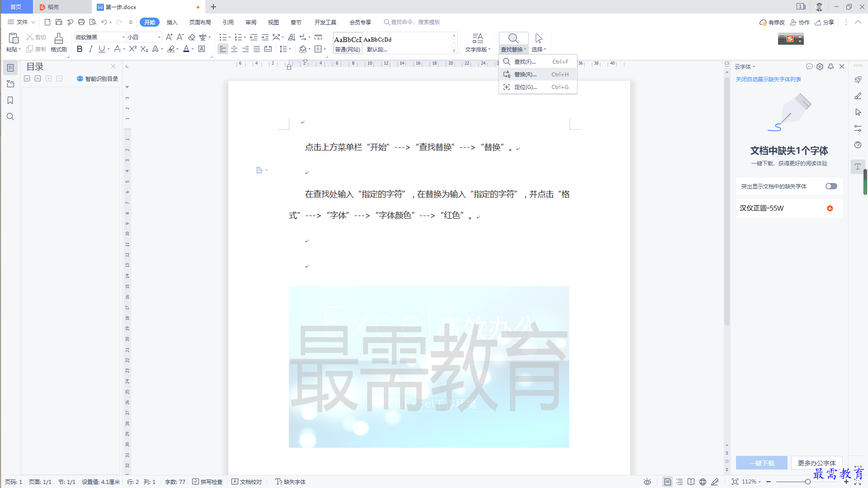Click 关闭自动展示缺失字体列表 link
This screenshot has width=868, height=488.
point(768,80)
